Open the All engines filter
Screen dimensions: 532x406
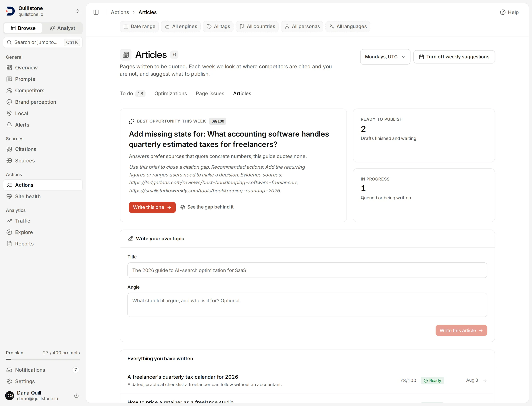point(181,27)
